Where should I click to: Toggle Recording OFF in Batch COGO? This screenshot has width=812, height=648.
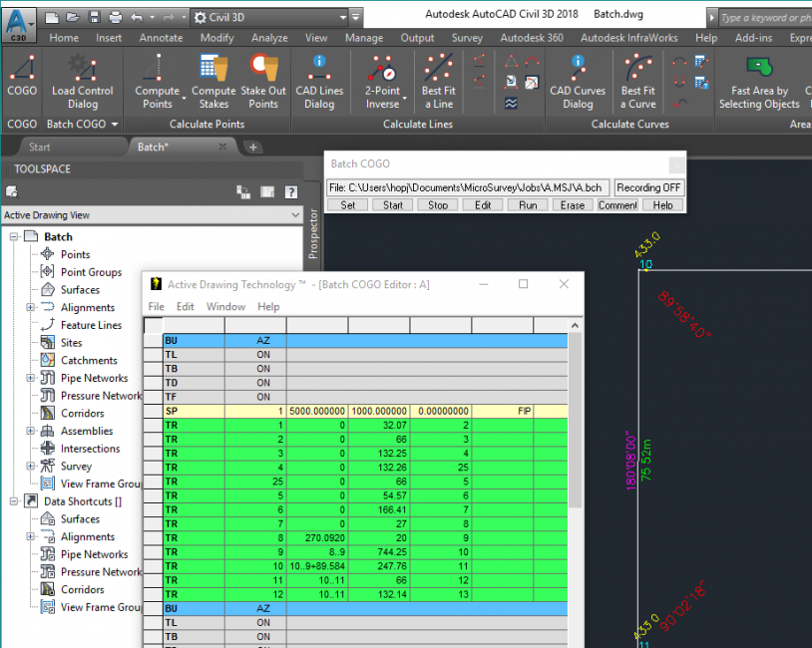647,186
